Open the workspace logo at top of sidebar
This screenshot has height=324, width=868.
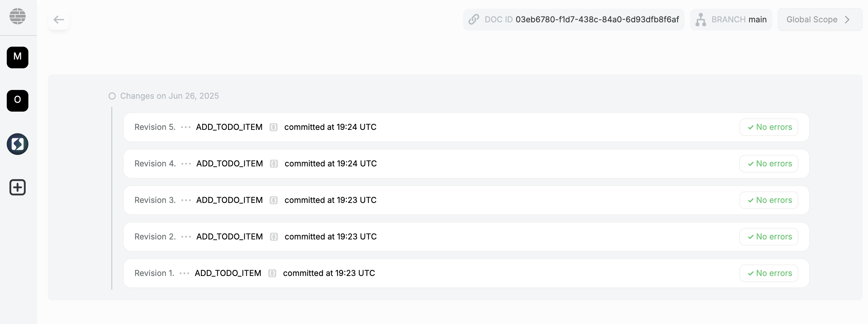(x=18, y=16)
